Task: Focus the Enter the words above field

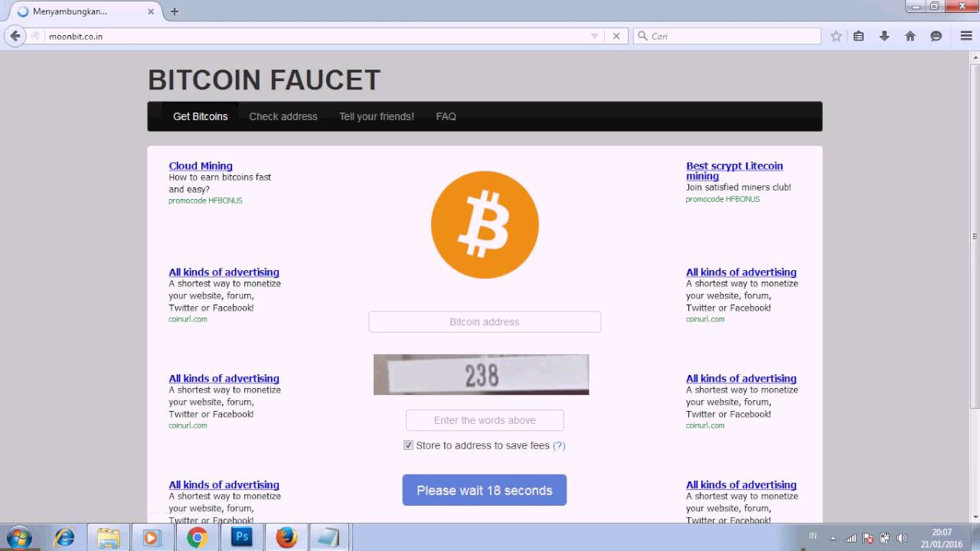Action: tap(485, 420)
